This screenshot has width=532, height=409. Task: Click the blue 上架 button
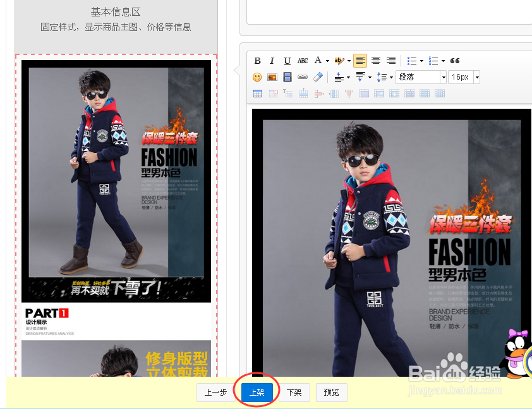[257, 393]
